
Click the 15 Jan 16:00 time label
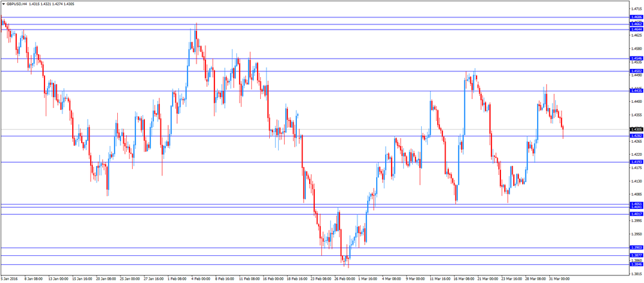coord(81,279)
